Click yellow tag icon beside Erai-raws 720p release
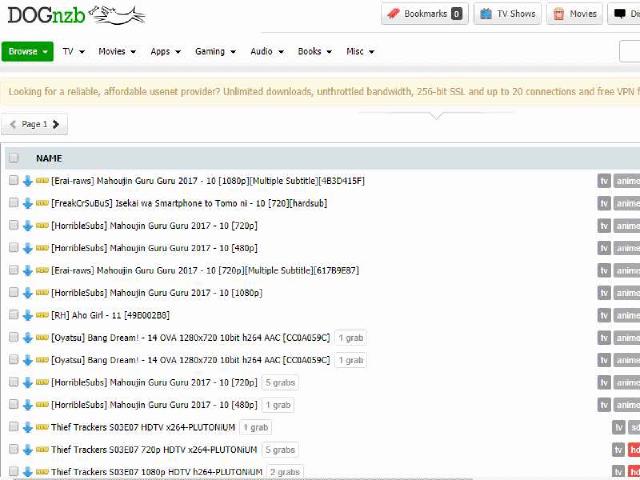 tap(42, 270)
